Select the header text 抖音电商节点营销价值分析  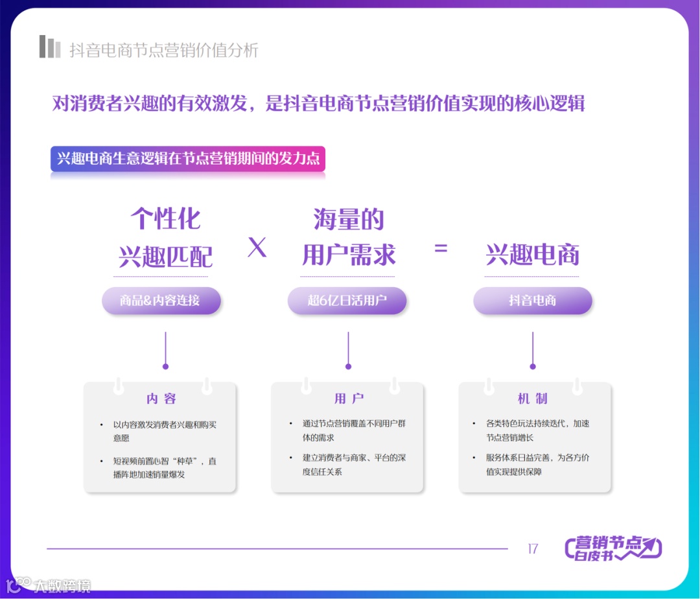point(164,50)
